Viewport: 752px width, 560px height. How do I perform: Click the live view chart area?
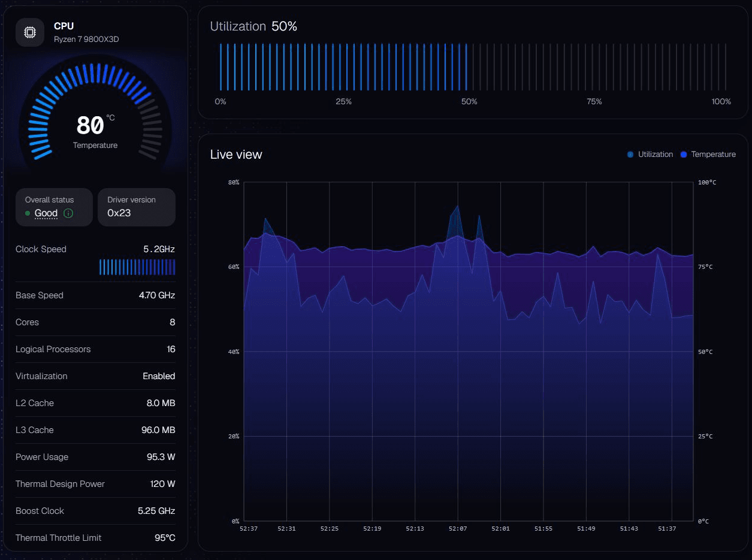(469, 352)
